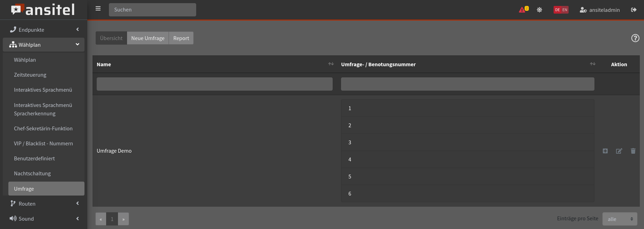This screenshot has width=644, height=229.
Task: Open the help question mark icon
Action: pos(635,38)
